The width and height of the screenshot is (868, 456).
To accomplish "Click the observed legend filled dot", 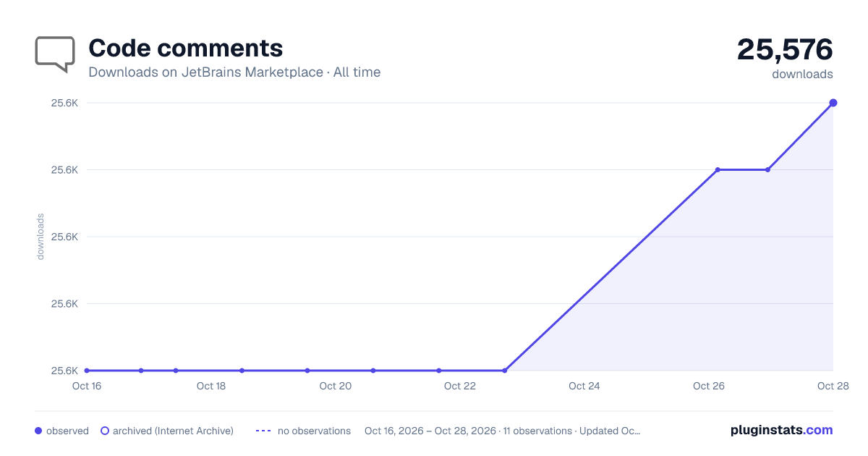I will [x=38, y=431].
